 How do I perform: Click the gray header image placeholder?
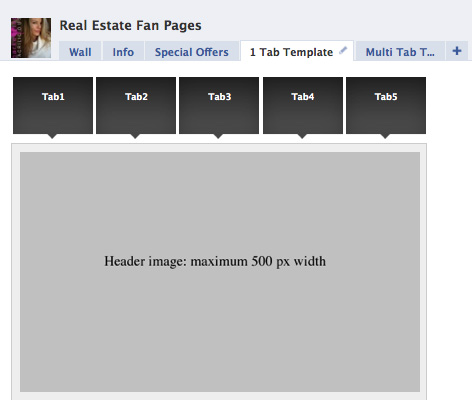(220, 272)
